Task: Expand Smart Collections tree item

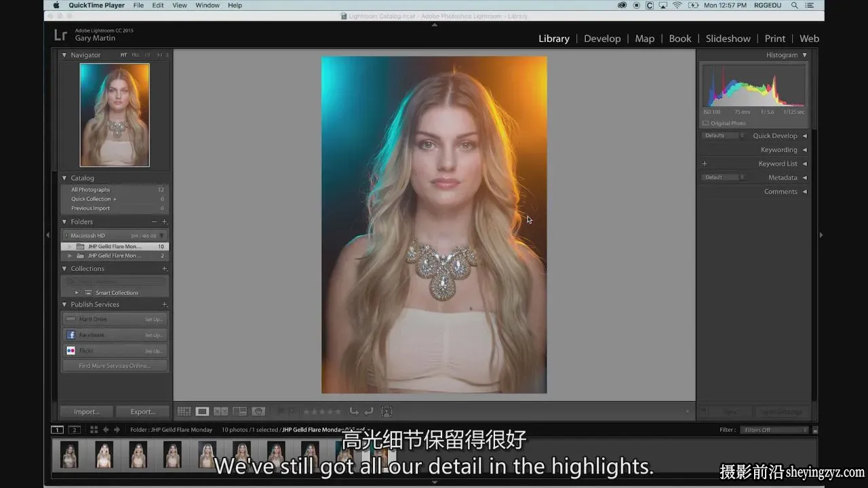Action: coord(77,293)
